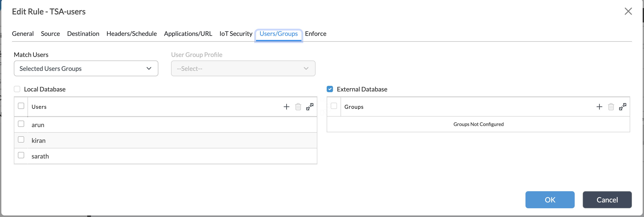This screenshot has height=217, width=644.
Task: Open the Match Users dropdown
Action: coord(86,68)
